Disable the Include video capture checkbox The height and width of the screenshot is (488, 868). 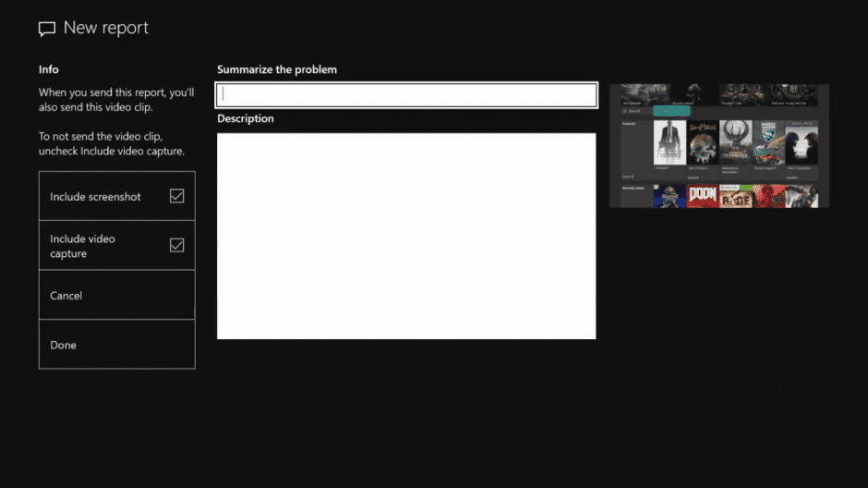176,245
